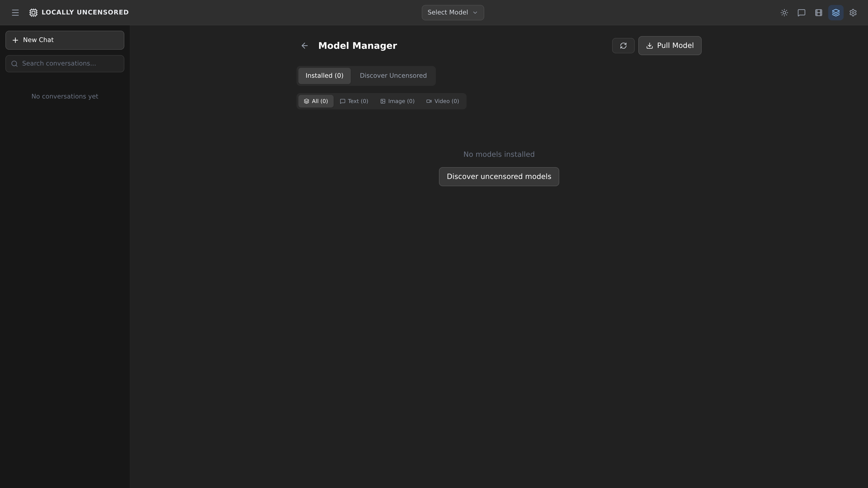Open the chat panel via speech bubble icon
The image size is (868, 488).
click(x=801, y=12)
